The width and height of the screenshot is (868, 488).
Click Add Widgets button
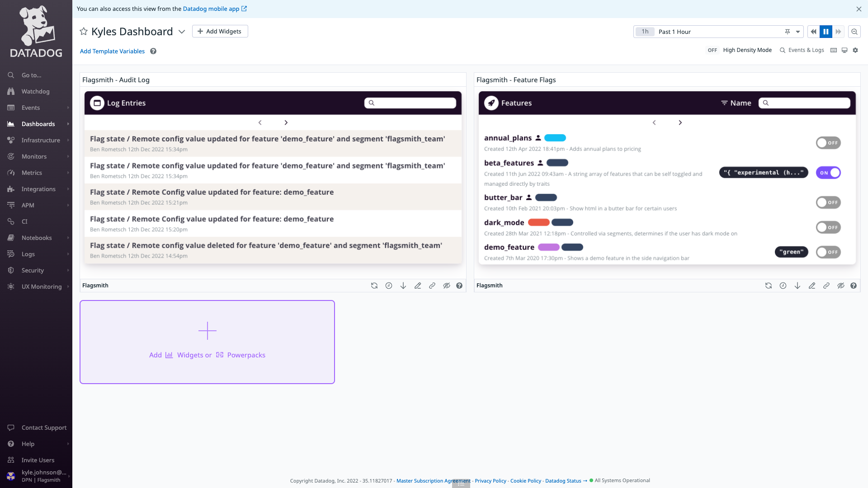click(219, 31)
